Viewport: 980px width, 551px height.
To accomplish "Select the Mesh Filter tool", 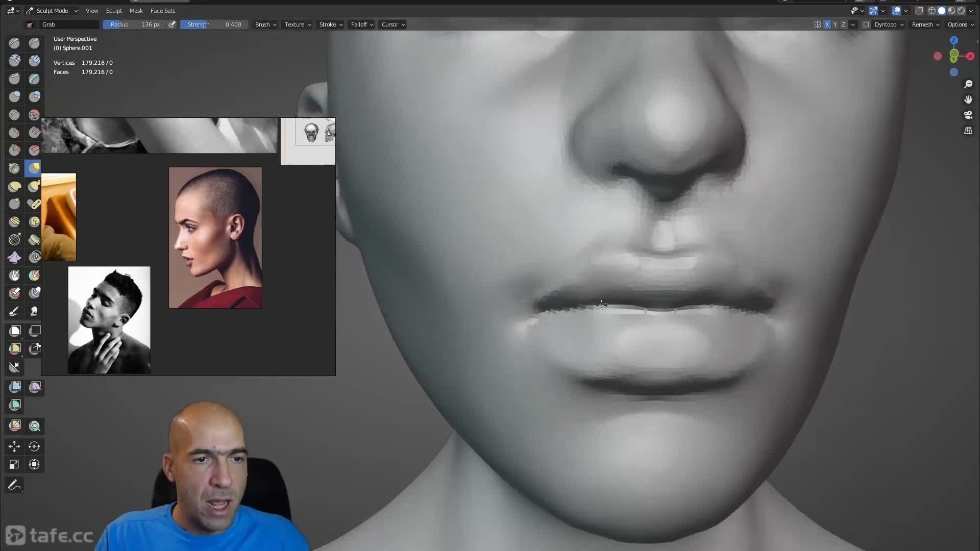I will click(x=15, y=387).
